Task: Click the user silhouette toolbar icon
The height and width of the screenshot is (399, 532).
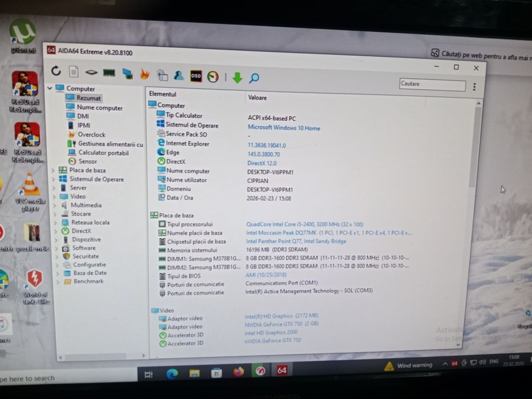Action: 179,75
